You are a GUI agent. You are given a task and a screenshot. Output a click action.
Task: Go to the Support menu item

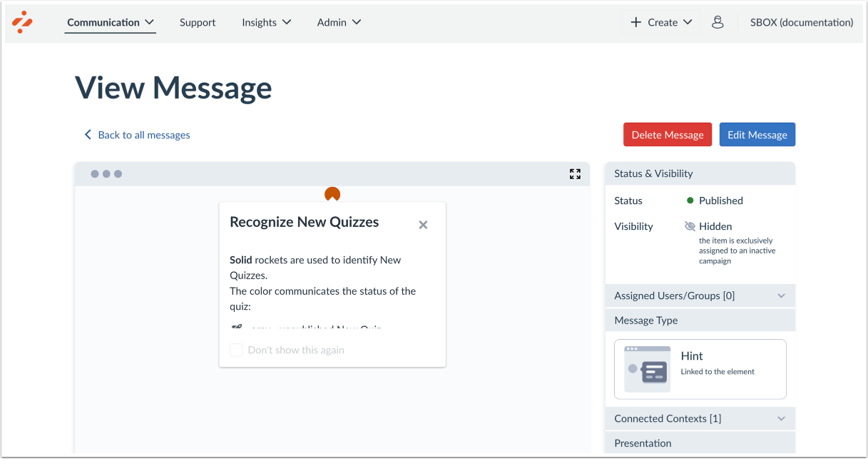[x=198, y=22]
